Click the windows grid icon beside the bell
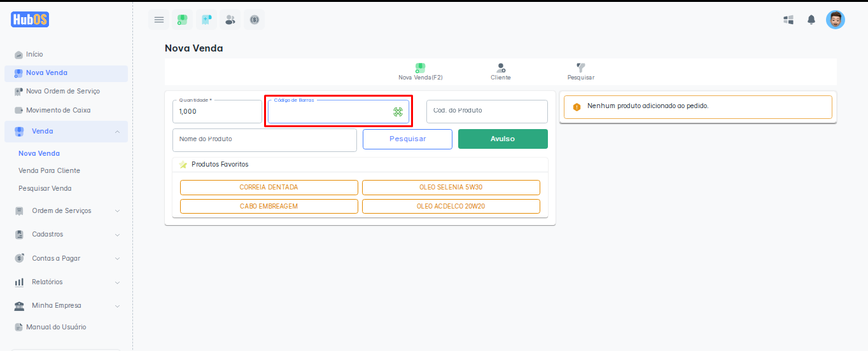The height and width of the screenshot is (351, 868). (788, 20)
